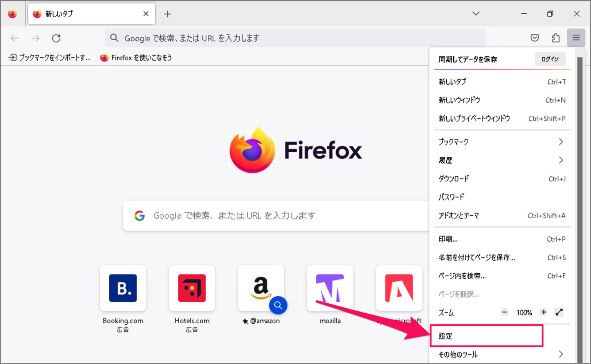Open the list all tabs dropdown

(x=476, y=13)
